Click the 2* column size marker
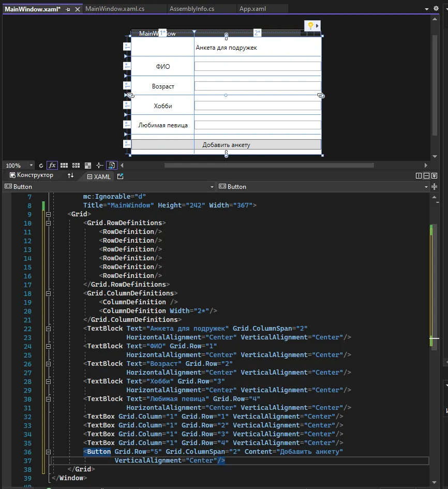 coord(257,33)
